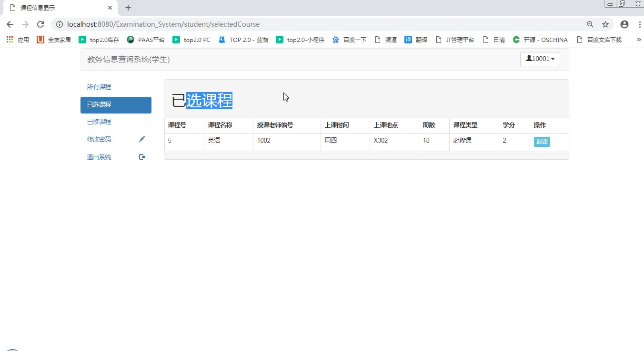The height and width of the screenshot is (351, 644).
Task: Click the pencil icon beside 修改密码
Action: point(142,139)
